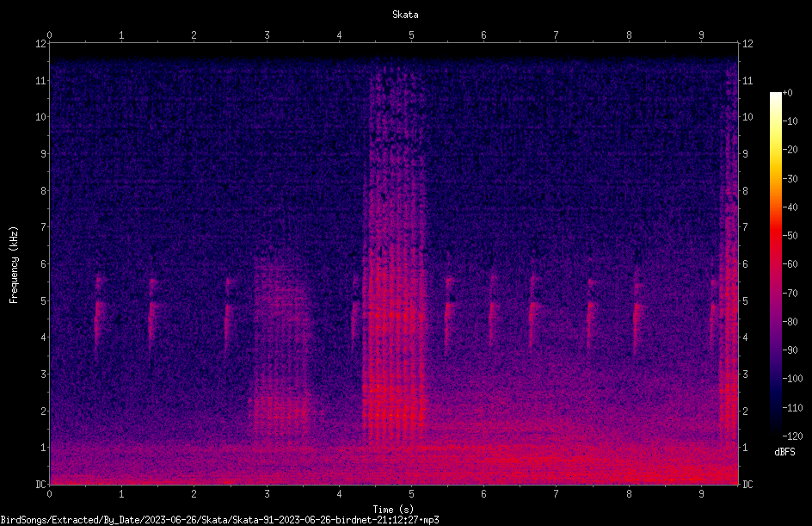Screen dimensions: 812x526
Task: Click the "-80" color scale label
Action: coord(790,322)
